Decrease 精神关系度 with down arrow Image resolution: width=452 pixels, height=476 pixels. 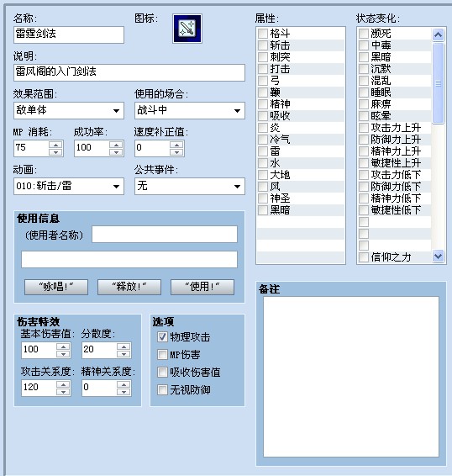(x=124, y=392)
